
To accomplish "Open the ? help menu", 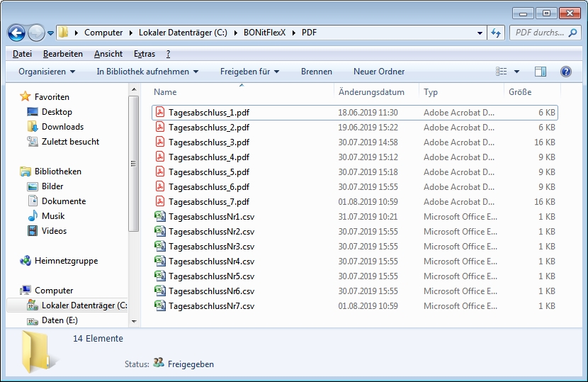I will tap(169, 54).
